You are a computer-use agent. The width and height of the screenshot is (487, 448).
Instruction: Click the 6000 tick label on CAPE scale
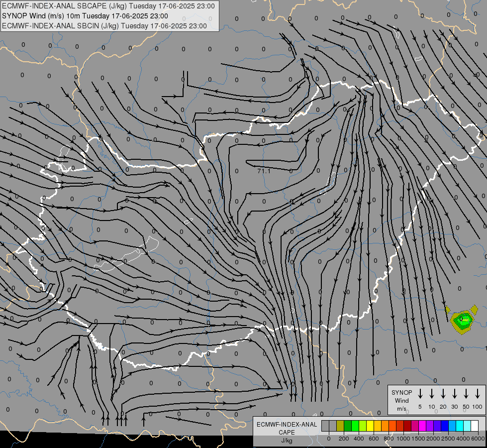(478, 439)
